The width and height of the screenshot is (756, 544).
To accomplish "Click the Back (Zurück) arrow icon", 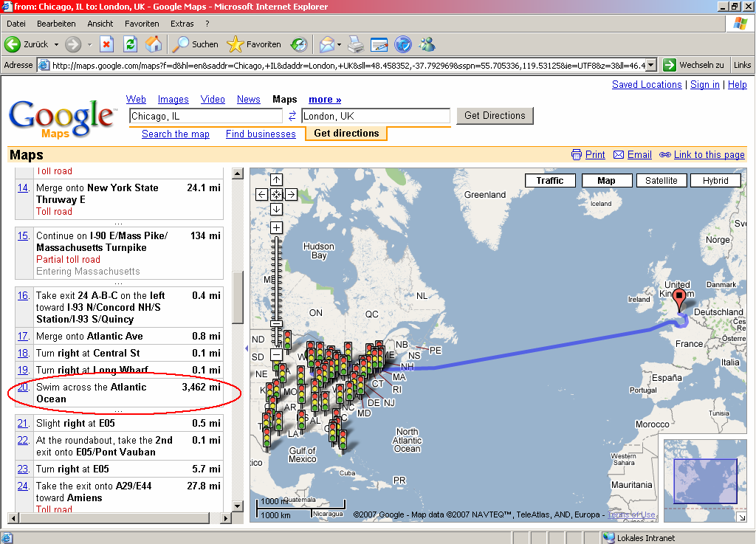I will (13, 44).
